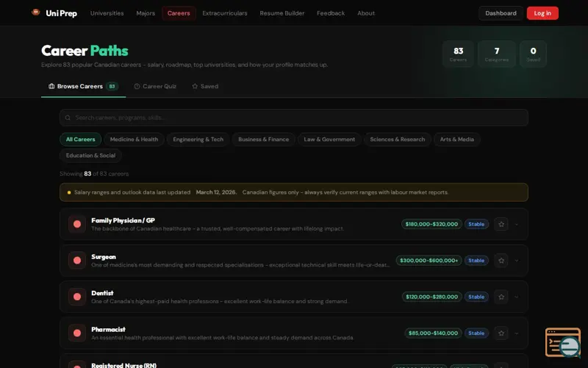This screenshot has width=588, height=368.
Task: Click the $300,000-$600,000+ salary badge
Action: [429, 261]
